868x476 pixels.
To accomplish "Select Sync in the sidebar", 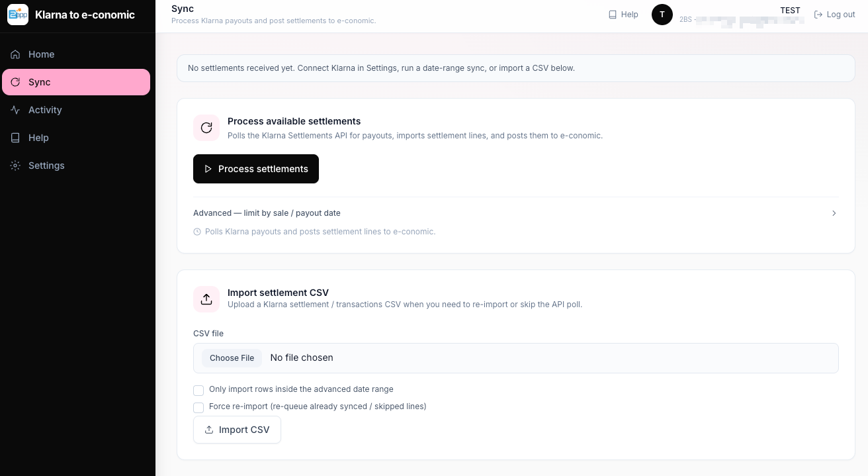I will point(76,82).
